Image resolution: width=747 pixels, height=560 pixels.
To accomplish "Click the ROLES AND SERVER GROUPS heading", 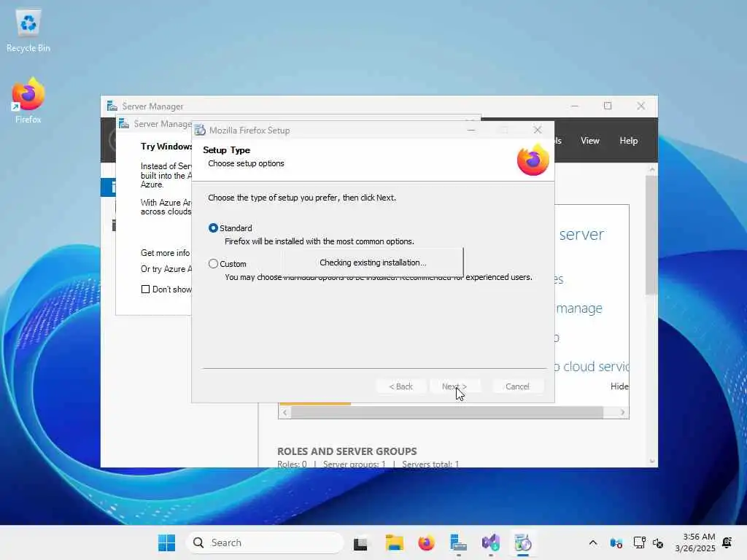I will pyautogui.click(x=347, y=451).
